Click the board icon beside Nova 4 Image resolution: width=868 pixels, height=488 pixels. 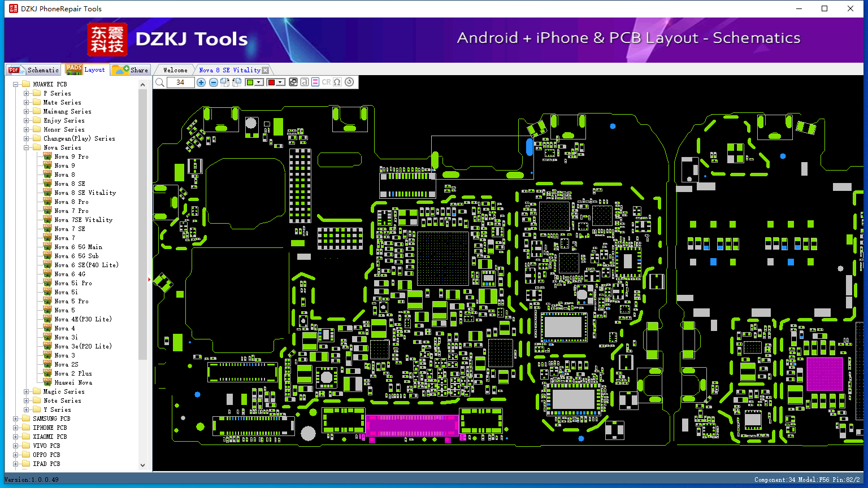tap(48, 328)
